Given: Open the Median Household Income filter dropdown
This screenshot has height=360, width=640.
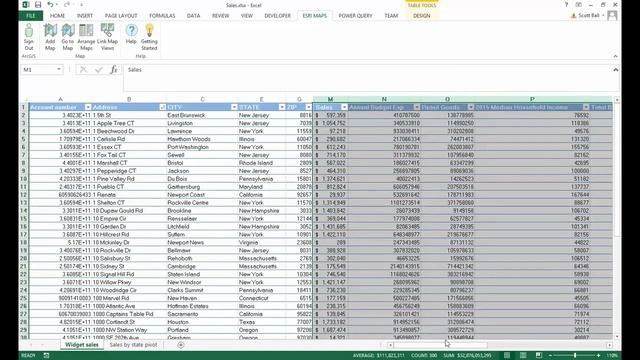Looking at the screenshot, I should [586, 107].
